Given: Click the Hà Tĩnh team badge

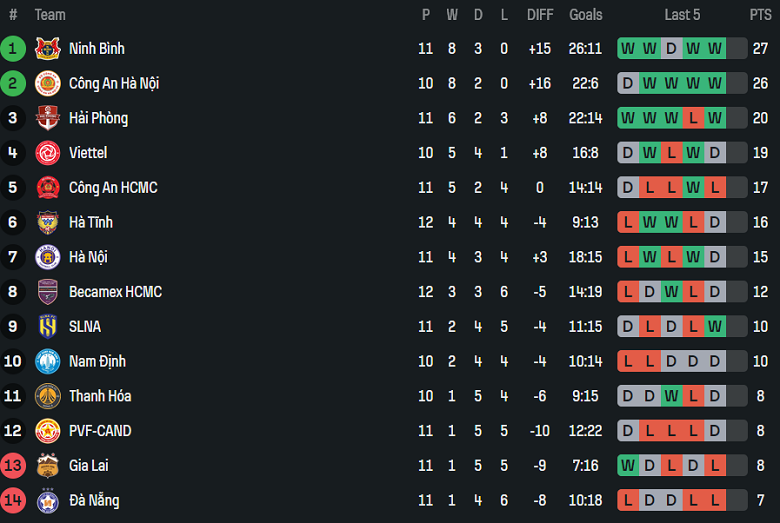Looking at the screenshot, I should tap(47, 222).
